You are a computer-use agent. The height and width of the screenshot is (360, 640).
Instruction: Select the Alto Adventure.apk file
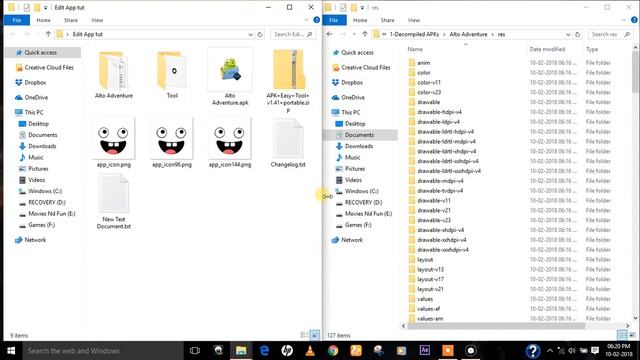point(230,77)
